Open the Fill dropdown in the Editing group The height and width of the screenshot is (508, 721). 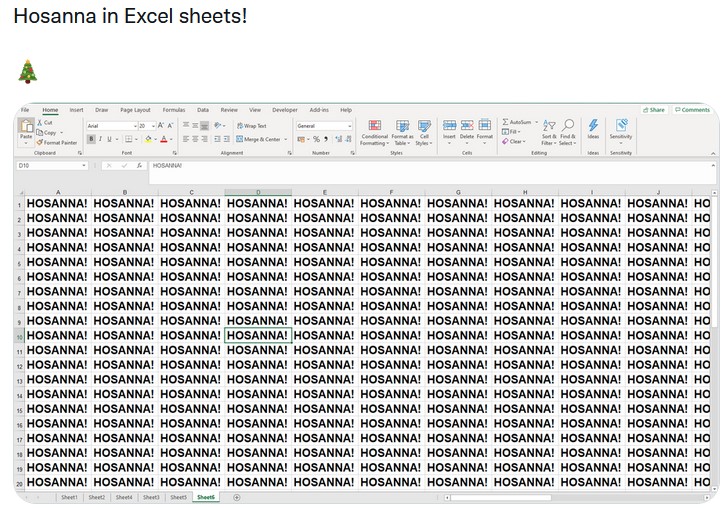click(x=512, y=132)
